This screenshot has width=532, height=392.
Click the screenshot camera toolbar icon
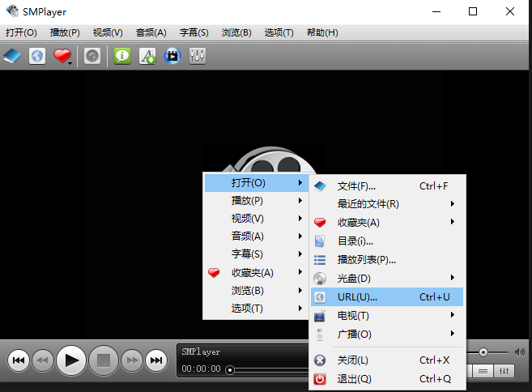pyautogui.click(x=92, y=56)
